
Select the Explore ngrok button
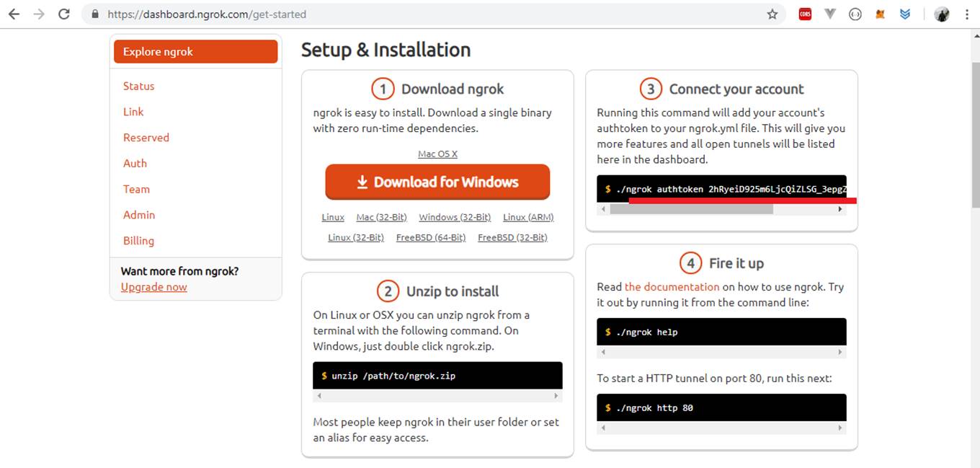point(195,52)
